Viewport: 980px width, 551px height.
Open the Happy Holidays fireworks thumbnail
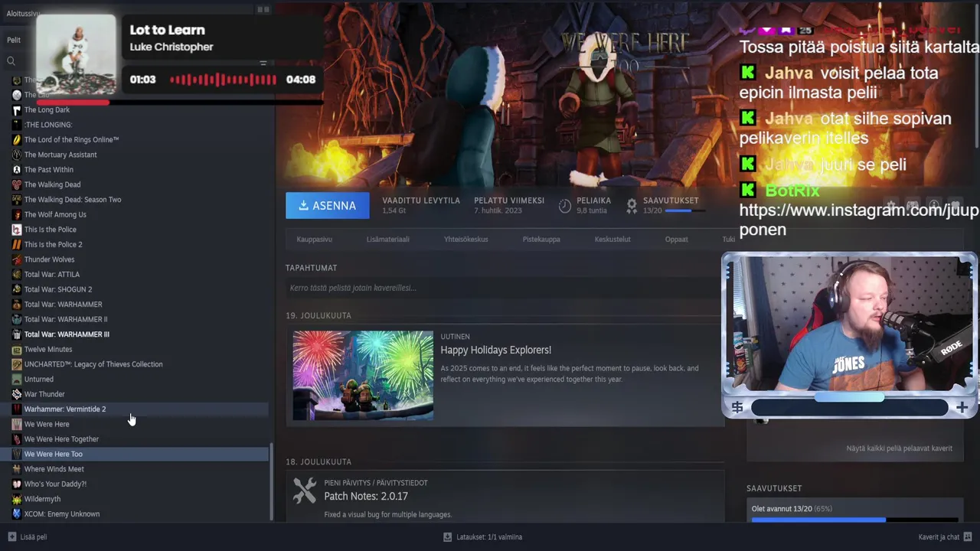[x=363, y=375]
